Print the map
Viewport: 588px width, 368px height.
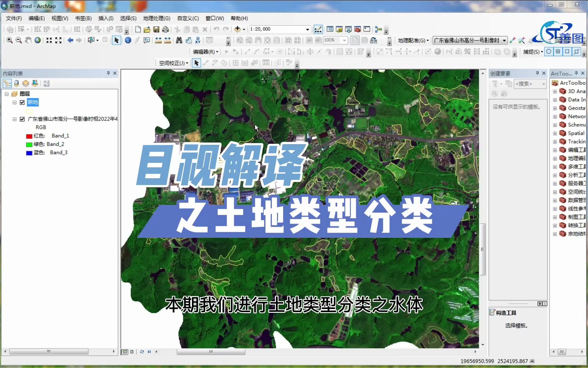click(165, 29)
